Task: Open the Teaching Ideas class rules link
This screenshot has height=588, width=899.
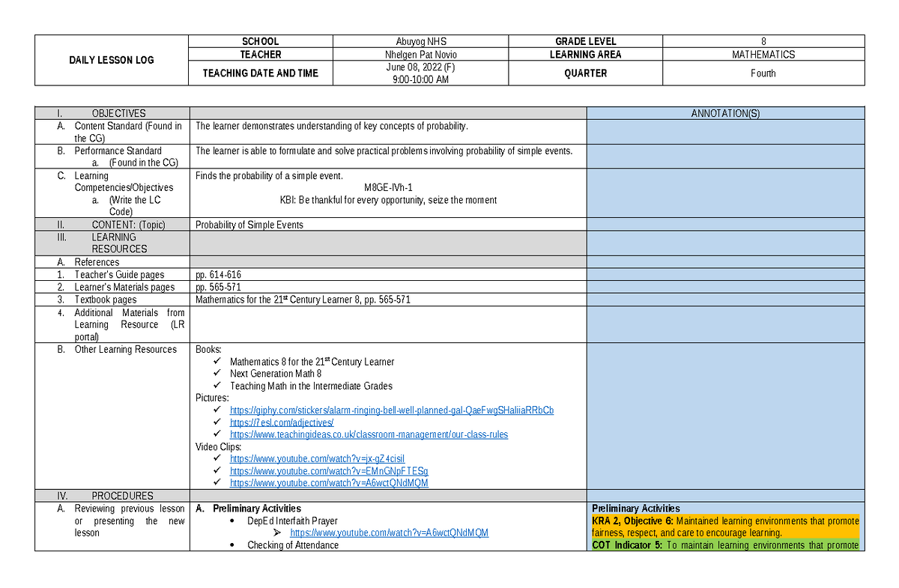Action: coord(369,434)
